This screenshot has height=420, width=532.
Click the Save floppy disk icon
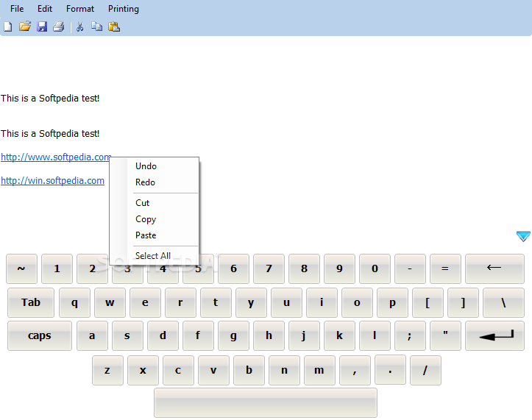42,26
